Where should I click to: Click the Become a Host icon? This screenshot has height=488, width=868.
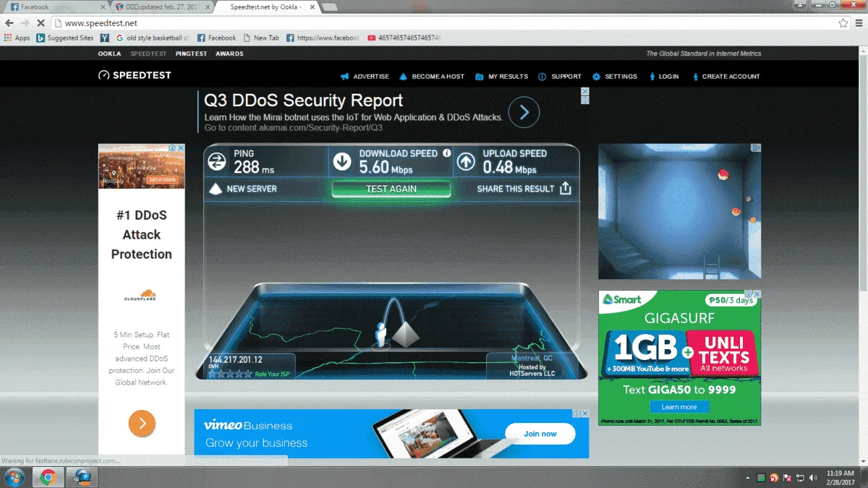404,77
